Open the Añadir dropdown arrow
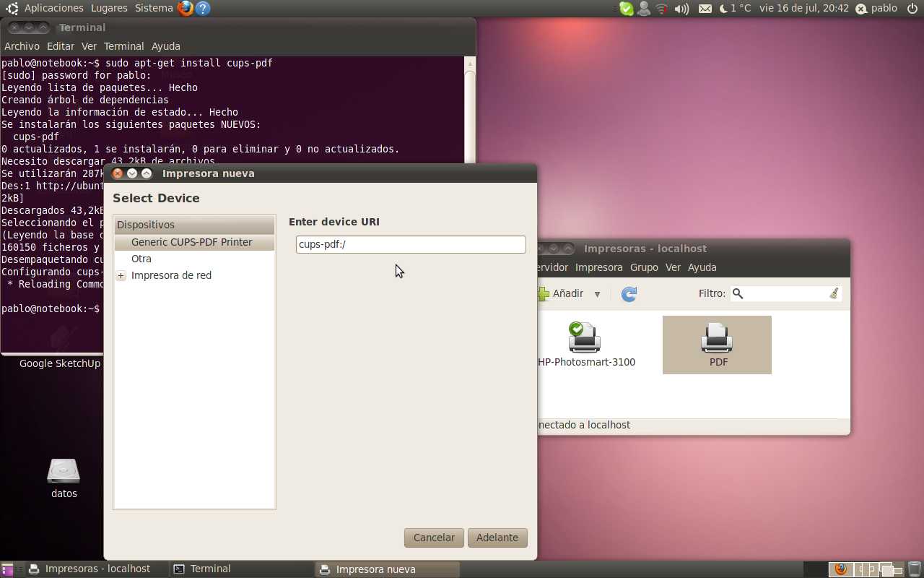The height and width of the screenshot is (578, 924). (597, 294)
